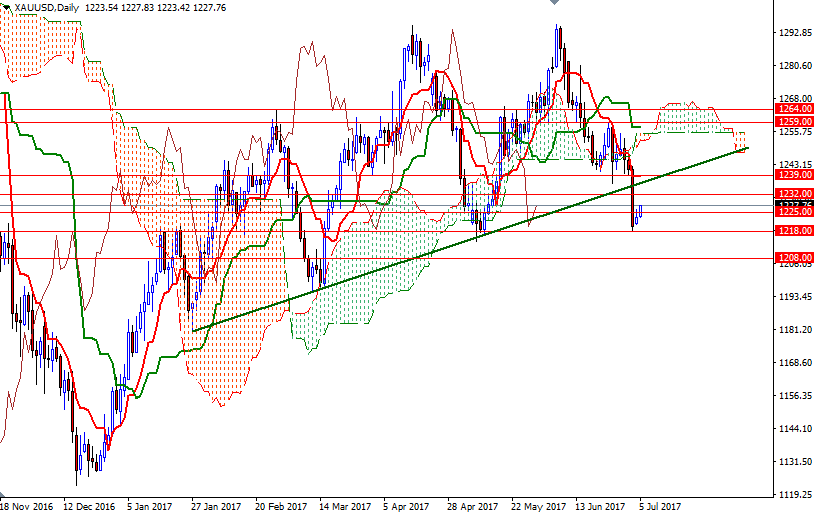
Task: Select the 5 Jan 2017 date label
Action: pos(152,506)
